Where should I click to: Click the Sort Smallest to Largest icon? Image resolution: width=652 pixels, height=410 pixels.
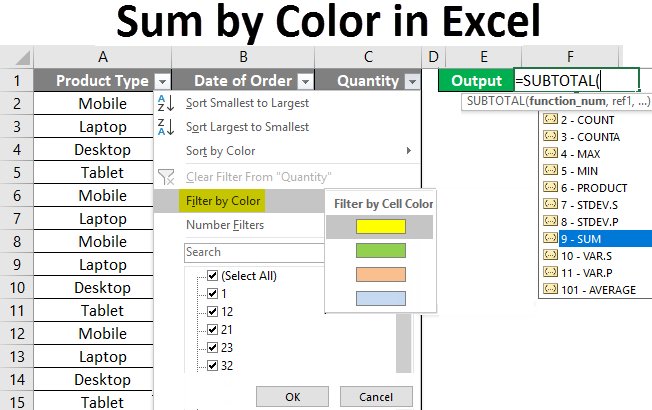pos(167,103)
